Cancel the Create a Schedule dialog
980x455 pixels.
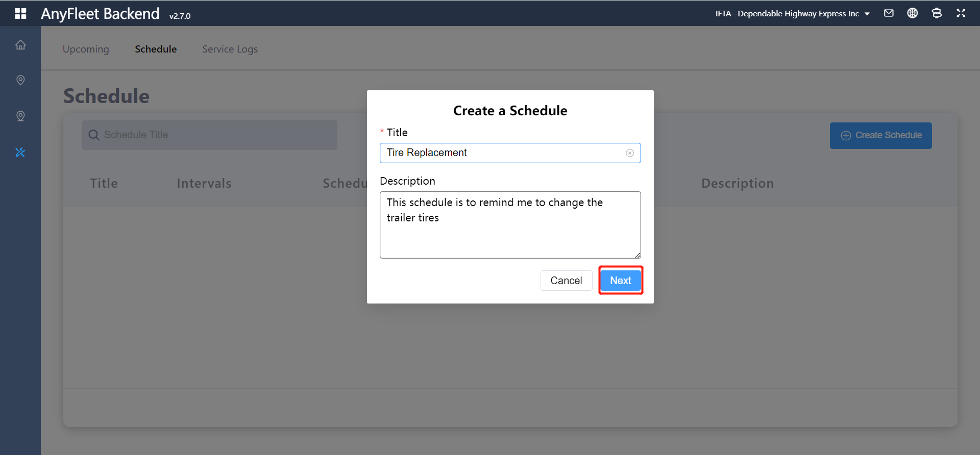pos(566,281)
